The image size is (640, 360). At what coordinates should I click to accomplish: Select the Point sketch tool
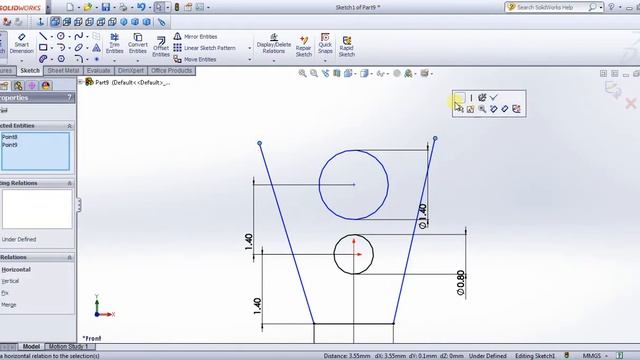(x=97, y=59)
